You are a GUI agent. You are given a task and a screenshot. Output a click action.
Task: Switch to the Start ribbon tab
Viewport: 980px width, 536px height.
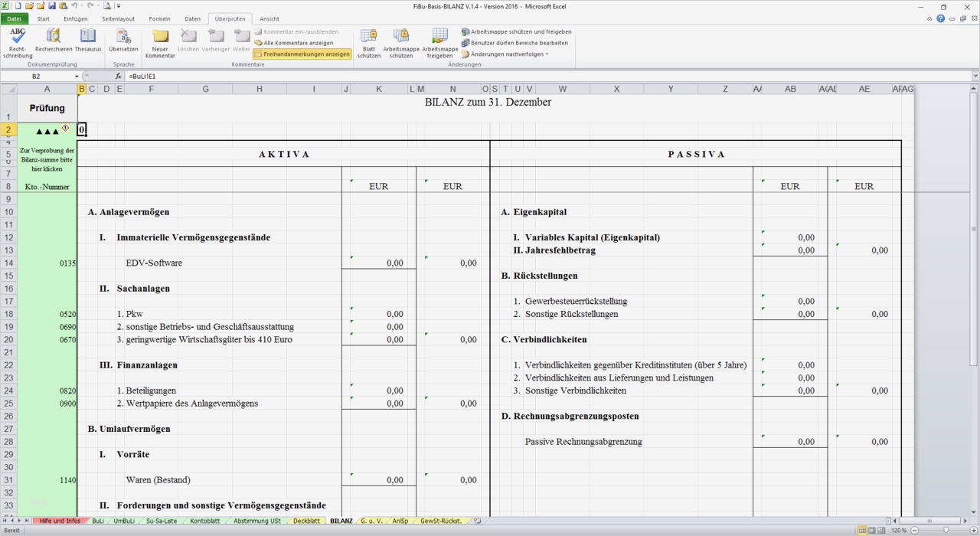coord(44,18)
